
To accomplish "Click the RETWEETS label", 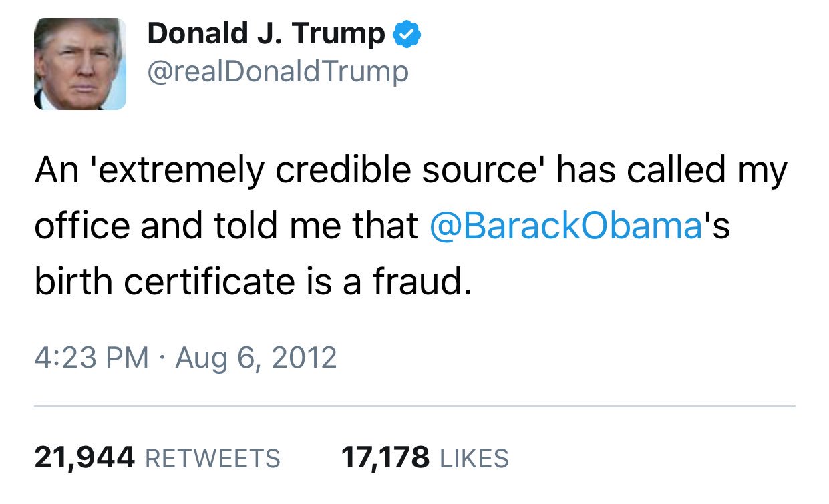I will [x=212, y=459].
